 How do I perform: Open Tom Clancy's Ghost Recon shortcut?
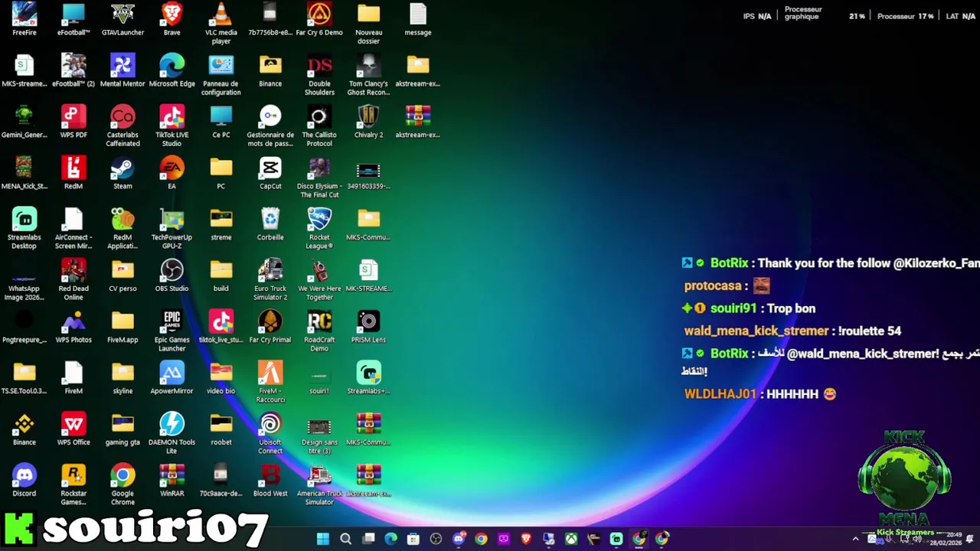tap(368, 75)
